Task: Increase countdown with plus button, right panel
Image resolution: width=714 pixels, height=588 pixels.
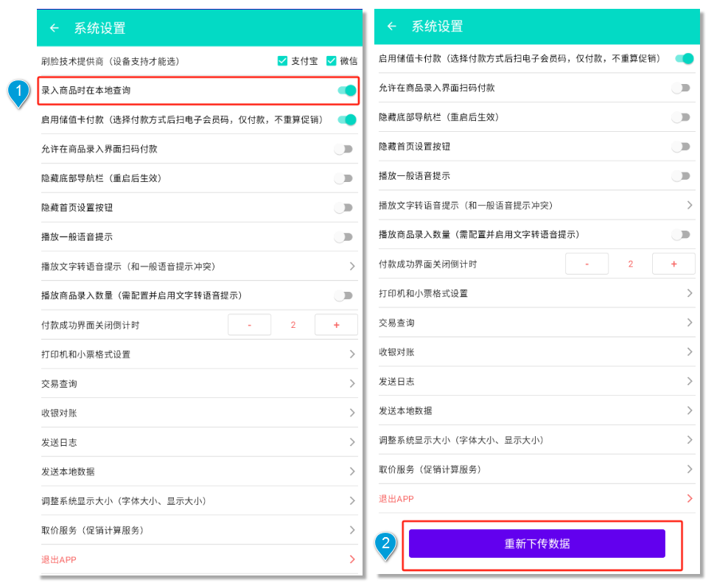Action: [x=673, y=264]
